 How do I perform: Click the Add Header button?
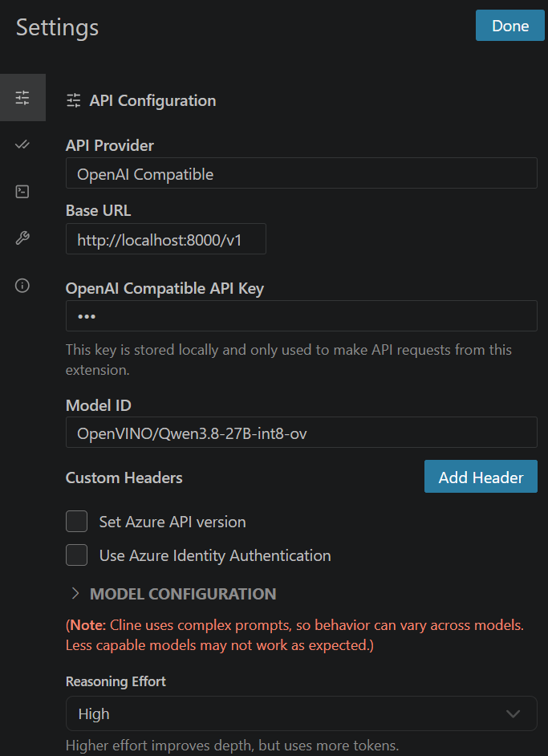click(x=481, y=477)
